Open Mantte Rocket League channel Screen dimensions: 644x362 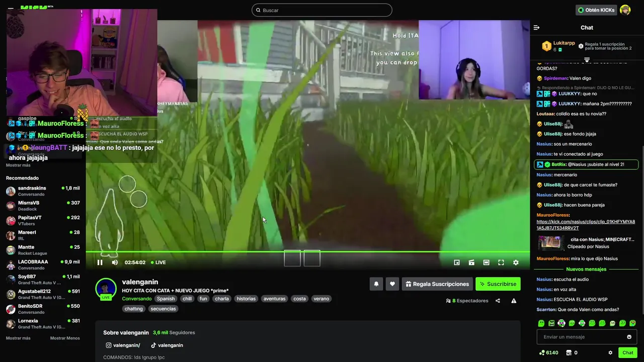tap(43, 250)
